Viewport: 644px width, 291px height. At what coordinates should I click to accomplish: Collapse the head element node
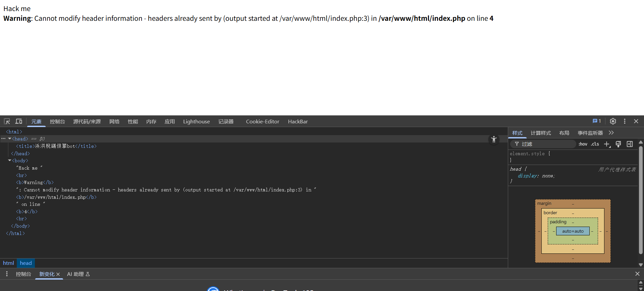(10, 139)
